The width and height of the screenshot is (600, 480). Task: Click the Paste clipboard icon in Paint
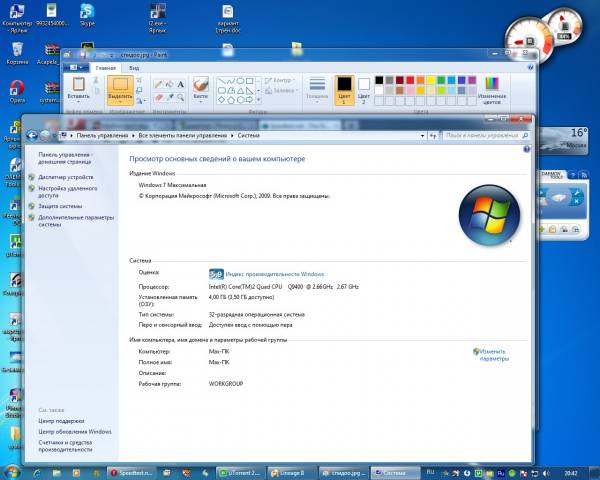tap(78, 84)
